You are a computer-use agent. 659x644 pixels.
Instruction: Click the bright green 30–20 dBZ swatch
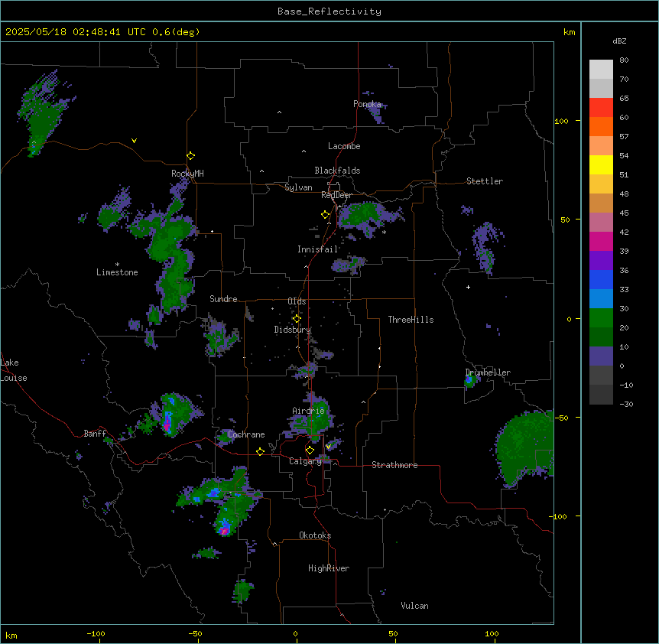click(x=601, y=318)
